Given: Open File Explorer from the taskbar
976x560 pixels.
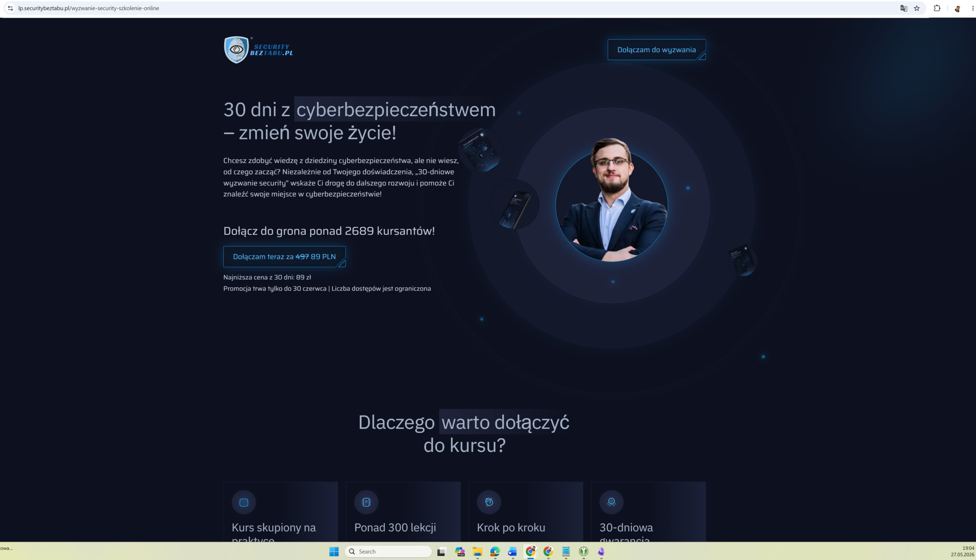Looking at the screenshot, I should tap(477, 552).
